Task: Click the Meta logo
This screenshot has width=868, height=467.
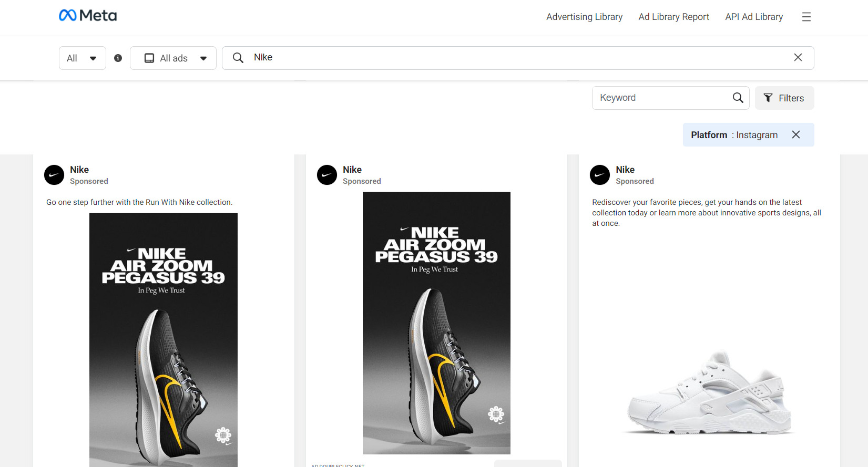Action: (88, 16)
